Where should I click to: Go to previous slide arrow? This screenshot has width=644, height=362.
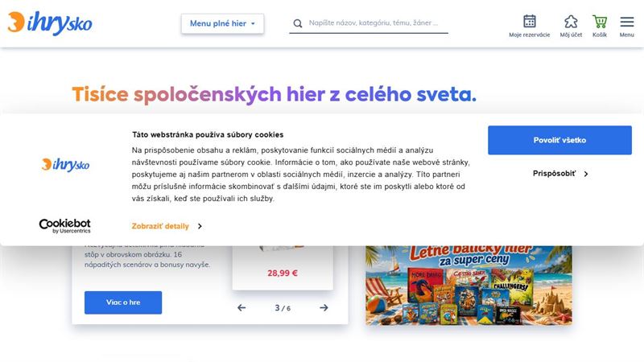242,307
